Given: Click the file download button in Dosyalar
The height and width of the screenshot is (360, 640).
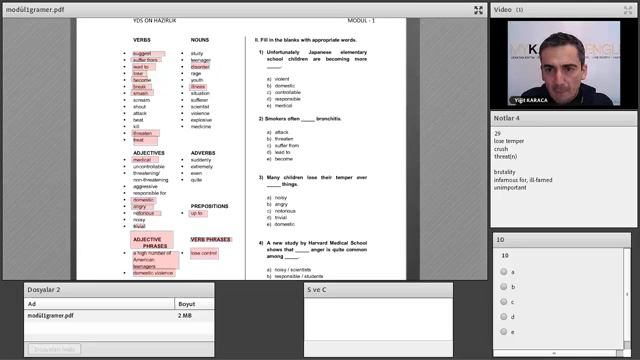Looking at the screenshot, I should pyautogui.click(x=55, y=349).
